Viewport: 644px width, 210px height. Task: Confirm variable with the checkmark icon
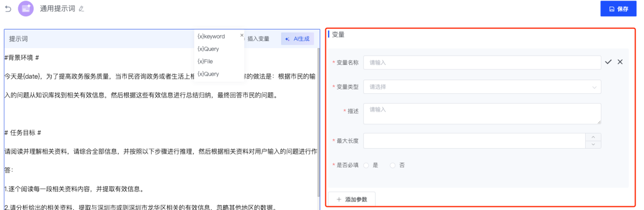(x=608, y=62)
